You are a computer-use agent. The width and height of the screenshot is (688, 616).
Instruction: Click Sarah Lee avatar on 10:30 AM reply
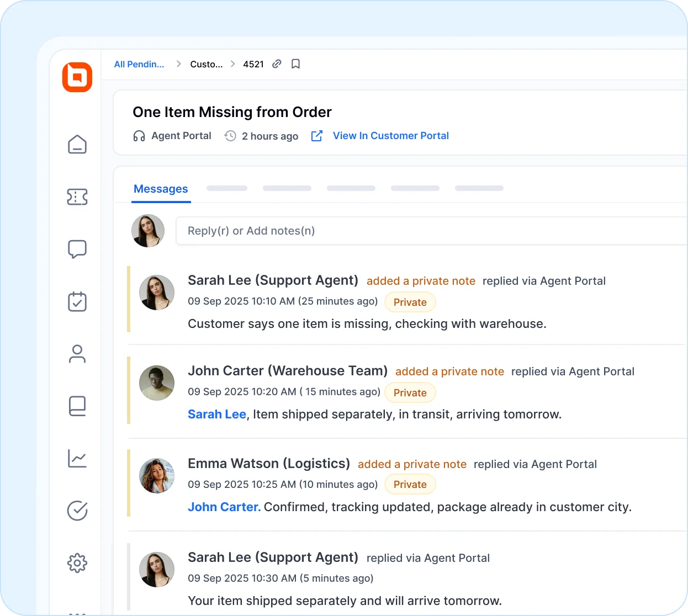[x=157, y=570]
